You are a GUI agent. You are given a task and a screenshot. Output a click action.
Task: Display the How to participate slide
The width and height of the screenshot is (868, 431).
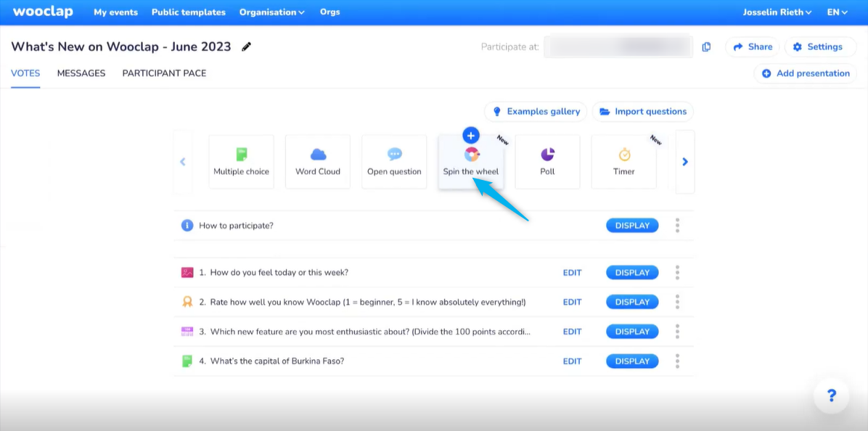point(632,226)
